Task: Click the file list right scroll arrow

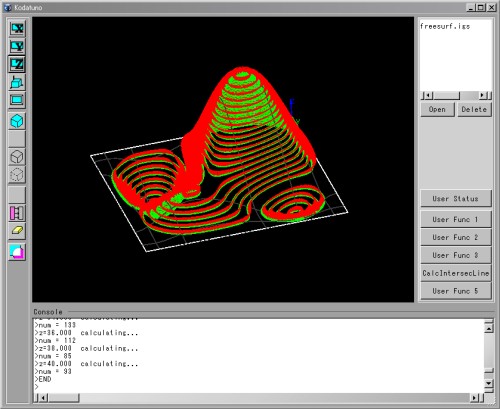Action: click(x=482, y=96)
